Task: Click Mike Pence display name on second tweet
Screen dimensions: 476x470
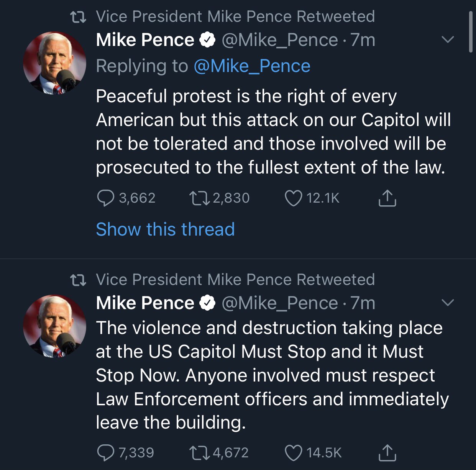Action: coord(145,303)
